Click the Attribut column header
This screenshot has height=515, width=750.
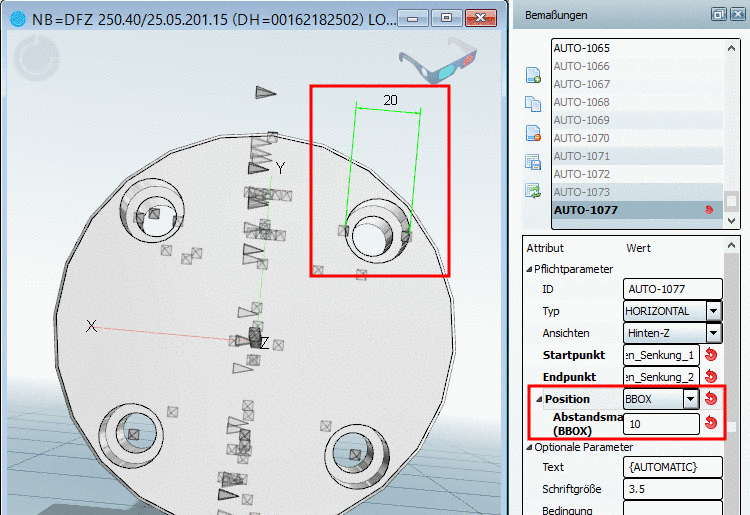point(545,248)
